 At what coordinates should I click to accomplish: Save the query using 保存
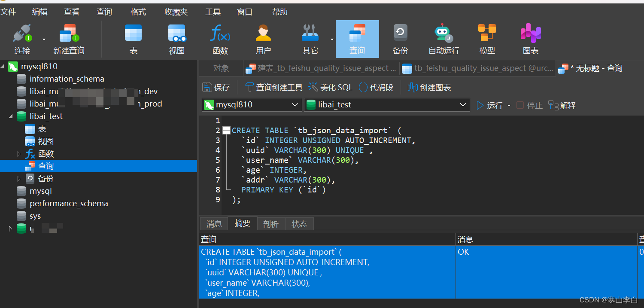[x=217, y=87]
